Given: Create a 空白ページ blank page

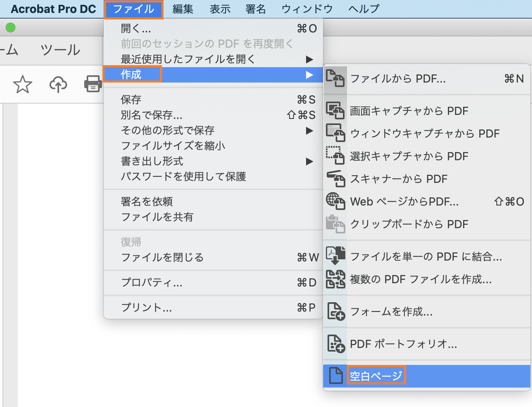Looking at the screenshot, I should tap(376, 375).
